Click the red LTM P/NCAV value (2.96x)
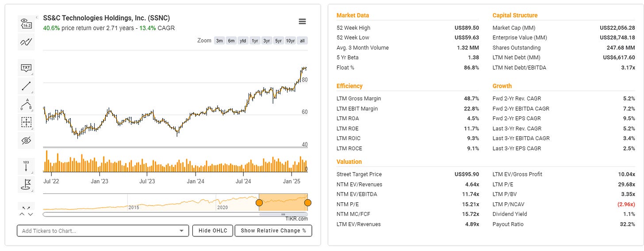 [x=625, y=204]
